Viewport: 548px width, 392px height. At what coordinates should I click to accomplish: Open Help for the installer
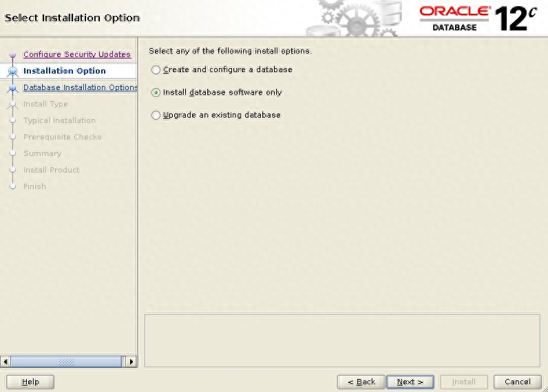click(x=30, y=382)
